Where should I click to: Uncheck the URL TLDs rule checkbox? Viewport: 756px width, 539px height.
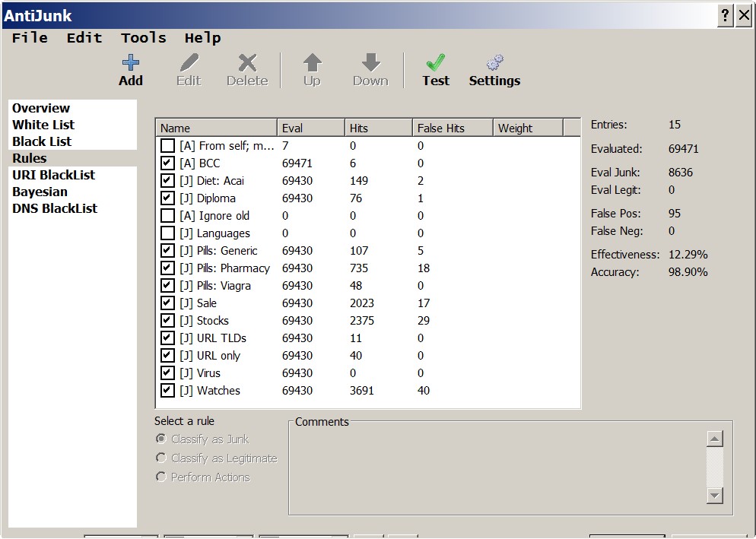pos(167,338)
